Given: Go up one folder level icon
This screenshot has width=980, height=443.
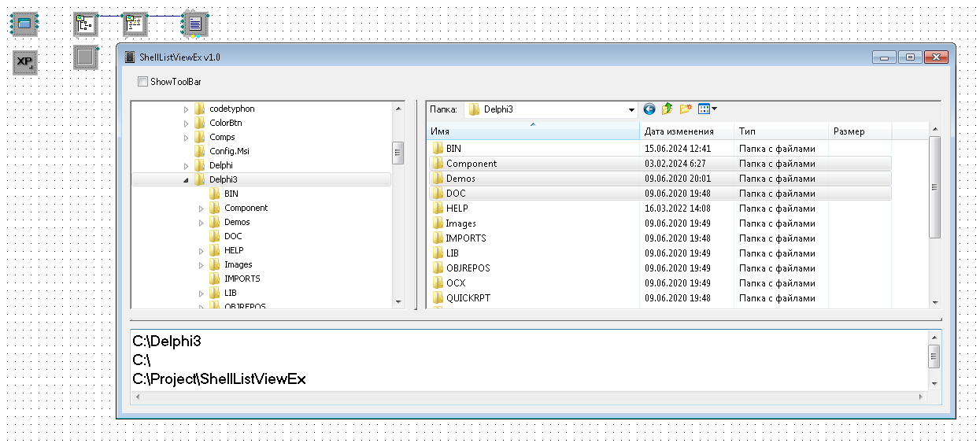Looking at the screenshot, I should (x=668, y=109).
